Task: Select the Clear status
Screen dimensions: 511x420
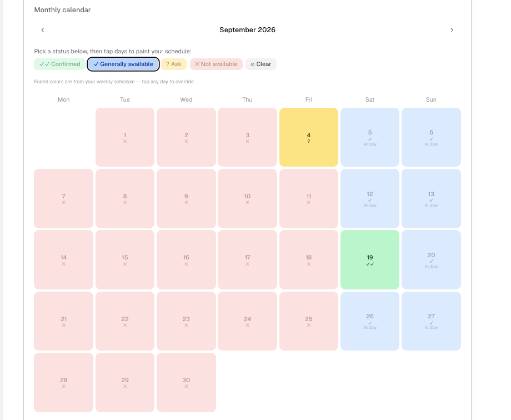Action: point(260,64)
